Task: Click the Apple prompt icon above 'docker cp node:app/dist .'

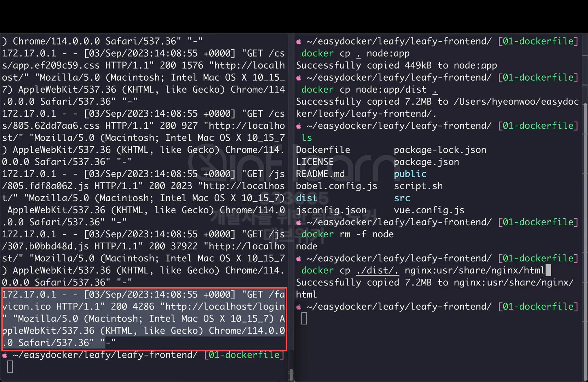Action: [x=299, y=78]
